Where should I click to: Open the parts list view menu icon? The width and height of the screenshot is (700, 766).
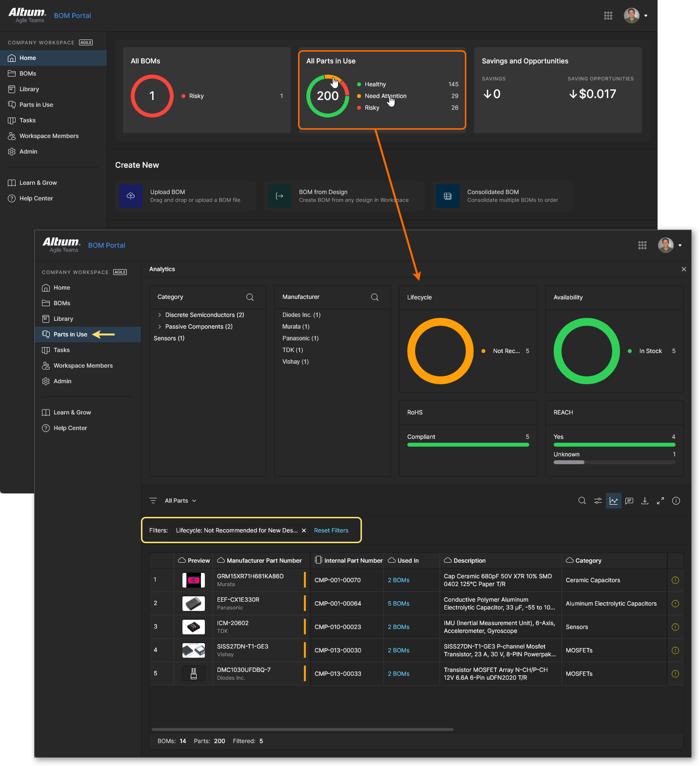pos(153,501)
